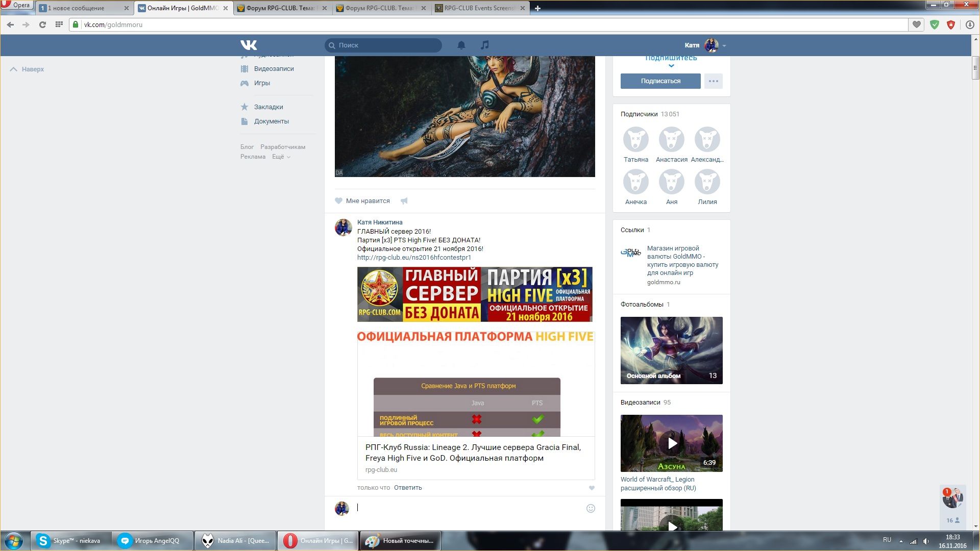
Task: Expand the Ещё footer menu
Action: (x=281, y=157)
